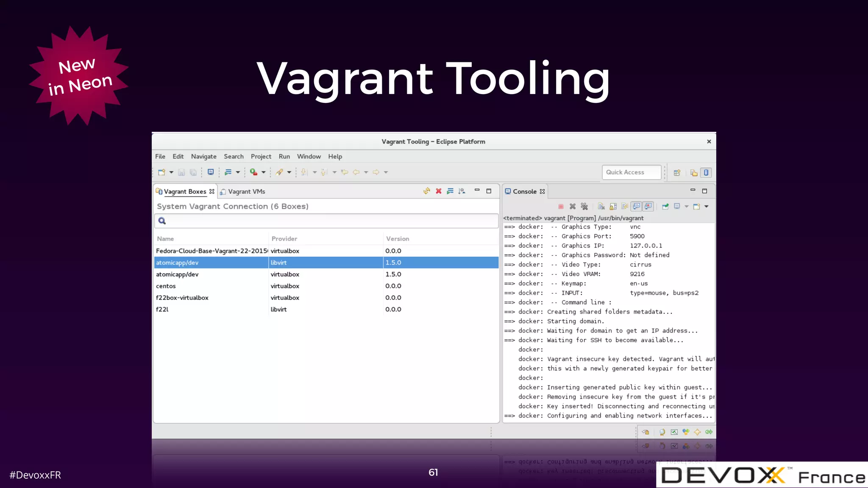The image size is (868, 488).
Task: Open the New wizard dropdown arrow
Action: [171, 172]
